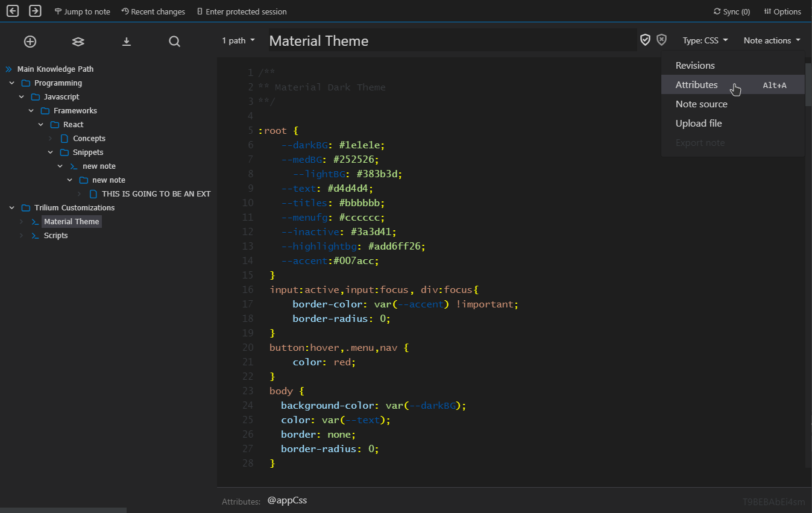812x513 pixels.
Task: Open the Note actions dropdown
Action: tap(772, 40)
